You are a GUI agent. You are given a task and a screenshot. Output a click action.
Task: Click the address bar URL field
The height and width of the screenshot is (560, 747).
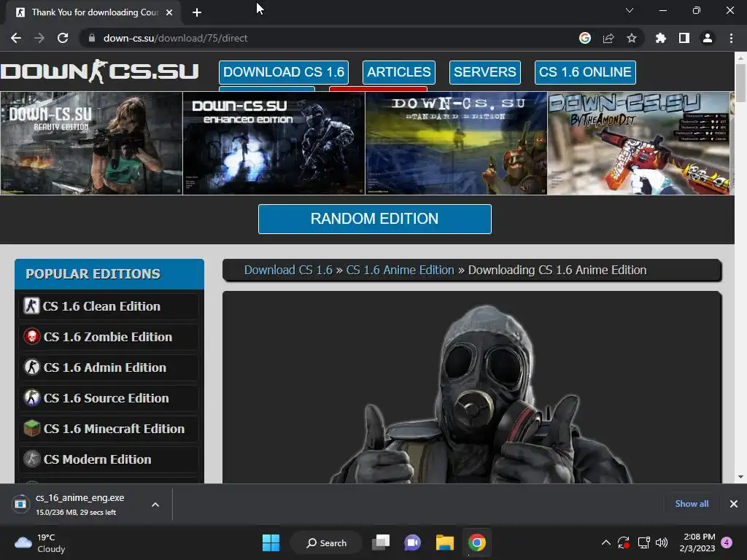pos(329,38)
